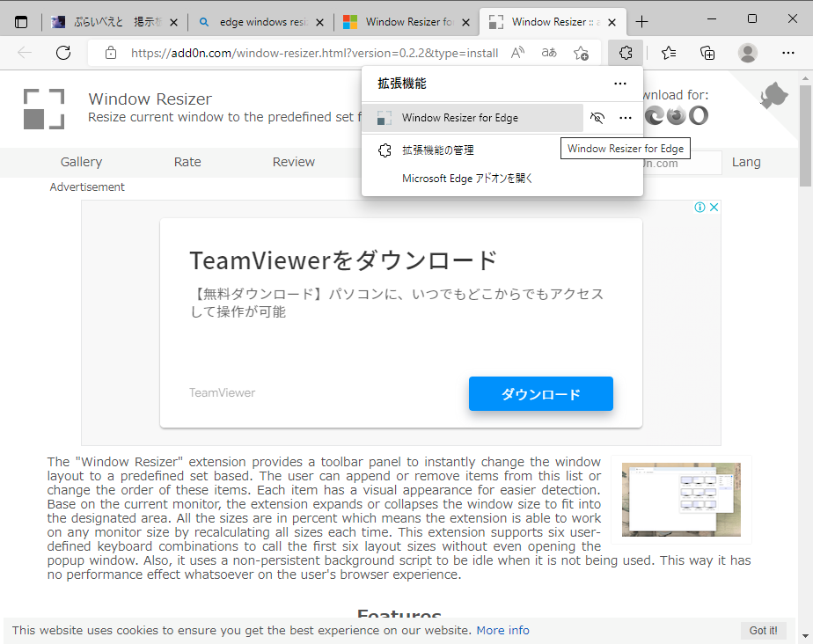Open the Review section of the page
The width and height of the screenshot is (813, 644).
click(x=293, y=162)
